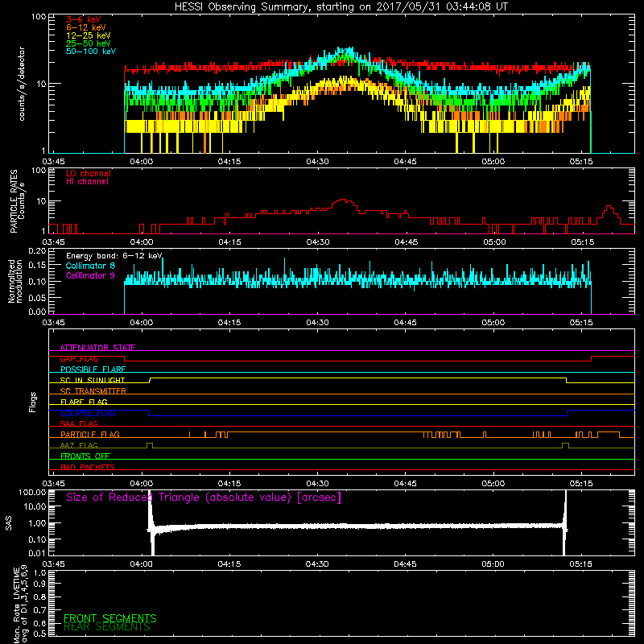The width and height of the screenshot is (644, 644).
Task: Click the FLARE_FLAG label
Action: click(x=84, y=402)
